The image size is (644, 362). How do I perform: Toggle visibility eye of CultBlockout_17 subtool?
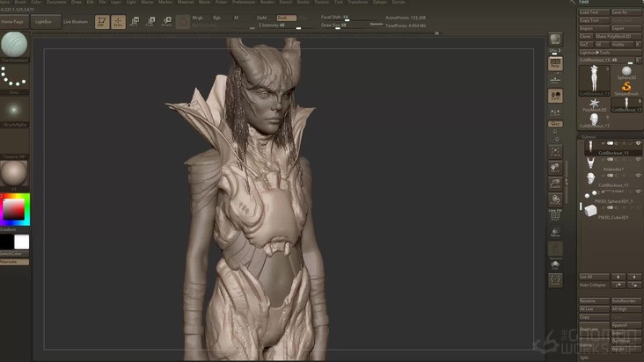tap(638, 176)
